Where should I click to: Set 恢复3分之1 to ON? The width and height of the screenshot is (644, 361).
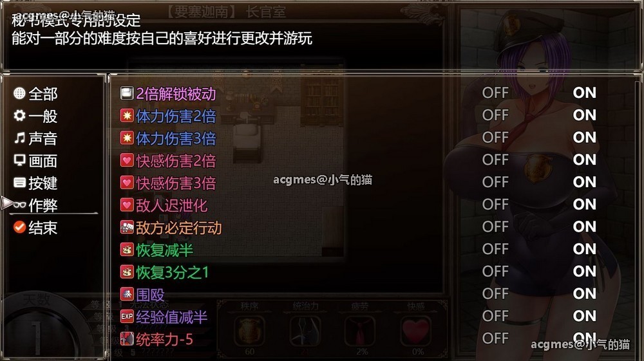point(585,271)
